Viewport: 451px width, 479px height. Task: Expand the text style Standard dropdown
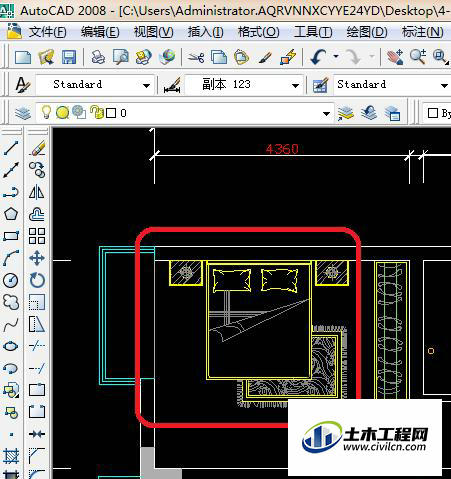click(x=146, y=86)
